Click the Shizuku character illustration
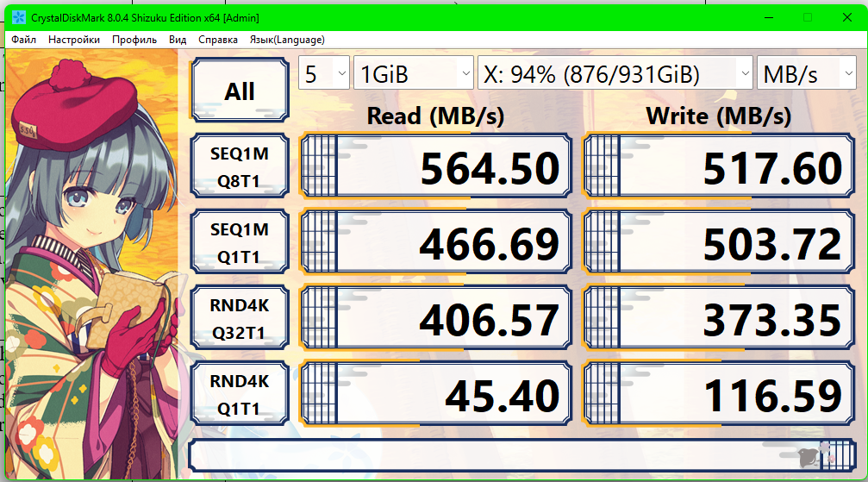Viewport: 868px width, 482px height. point(92,265)
